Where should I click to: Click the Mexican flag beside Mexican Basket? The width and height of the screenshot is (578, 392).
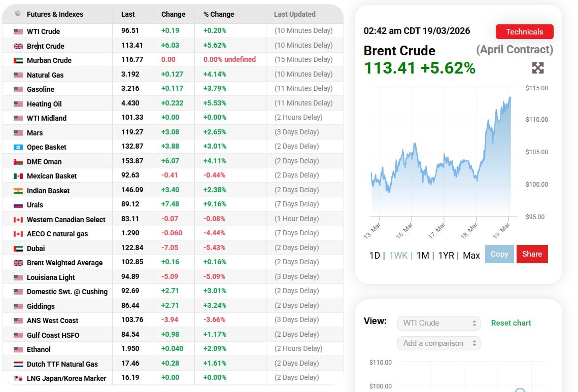(x=18, y=176)
